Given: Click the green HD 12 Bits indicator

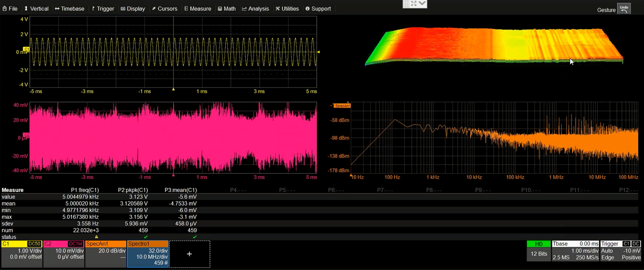Looking at the screenshot, I should [x=538, y=250].
